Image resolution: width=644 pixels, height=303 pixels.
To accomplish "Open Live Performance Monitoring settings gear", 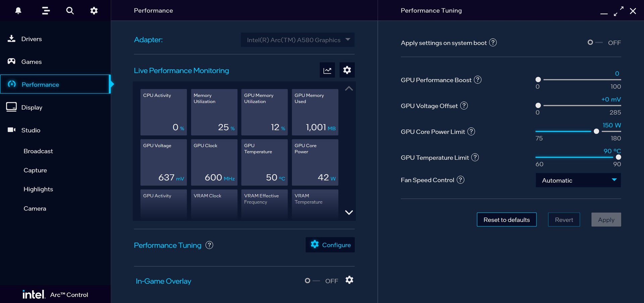I will click(347, 70).
